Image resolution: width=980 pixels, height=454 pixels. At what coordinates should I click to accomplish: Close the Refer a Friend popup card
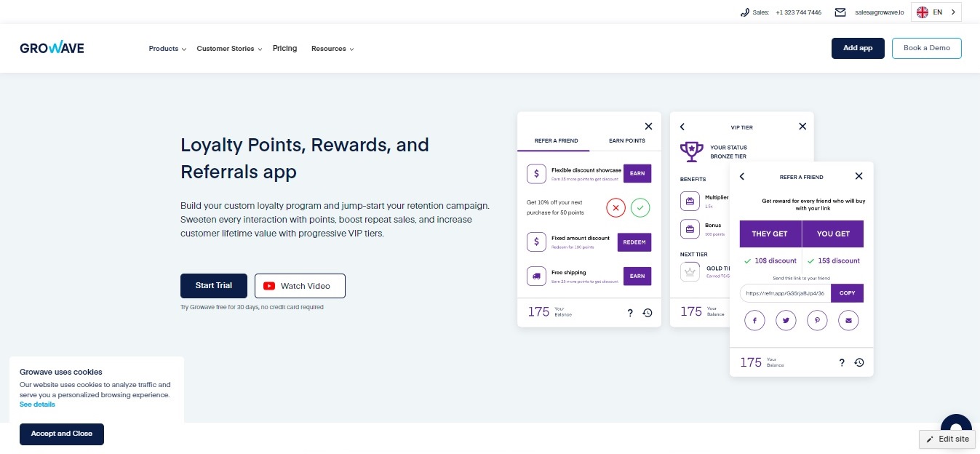pyautogui.click(x=859, y=176)
